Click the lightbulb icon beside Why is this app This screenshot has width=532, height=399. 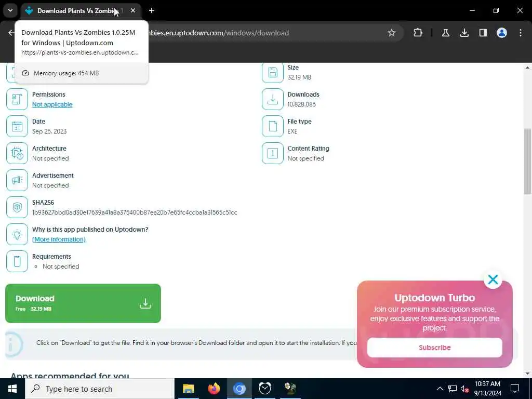[x=17, y=234]
